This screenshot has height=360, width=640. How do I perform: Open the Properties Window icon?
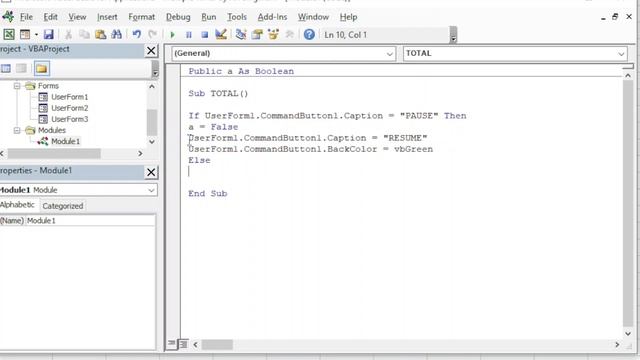[257, 35]
